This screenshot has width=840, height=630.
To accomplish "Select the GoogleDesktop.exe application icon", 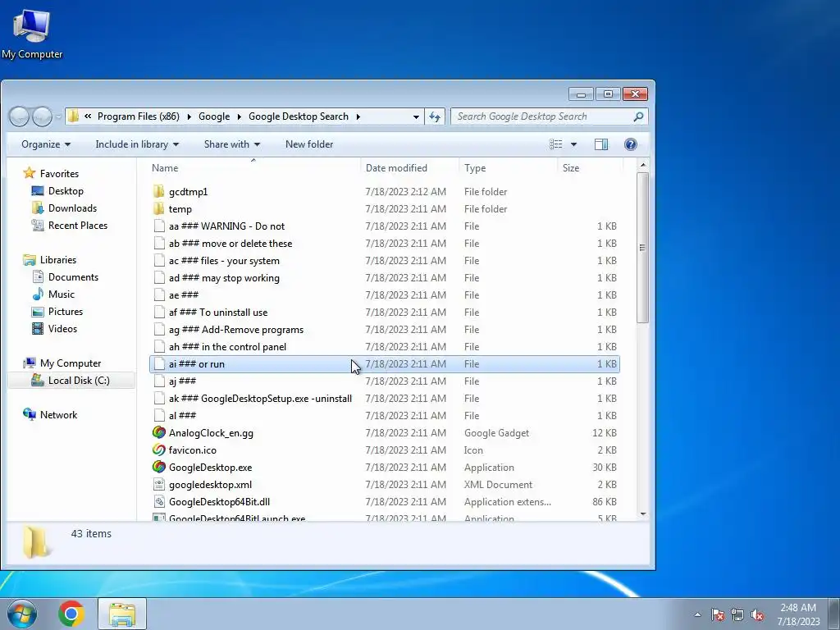I will [158, 467].
